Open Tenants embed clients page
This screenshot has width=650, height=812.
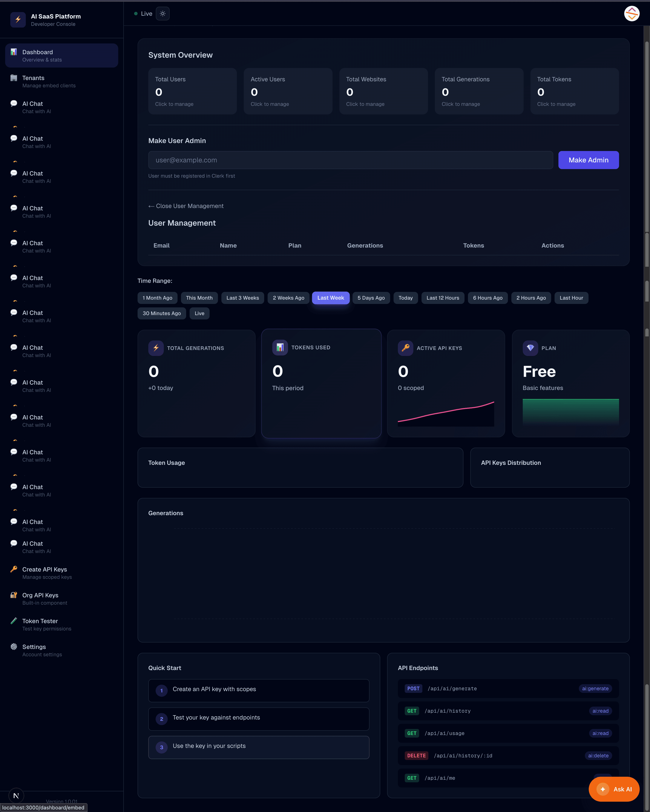click(x=62, y=81)
